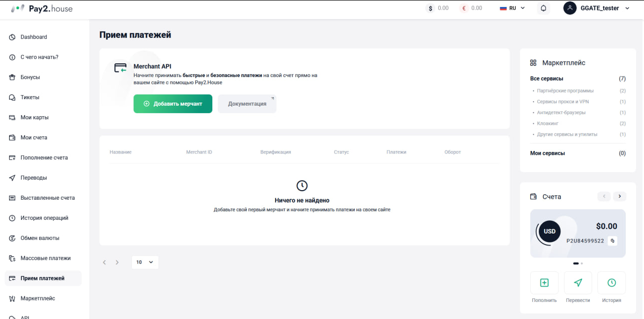644x319 pixels.
Task: Click the icon beside 'Пополнение счета'
Action: (12, 158)
